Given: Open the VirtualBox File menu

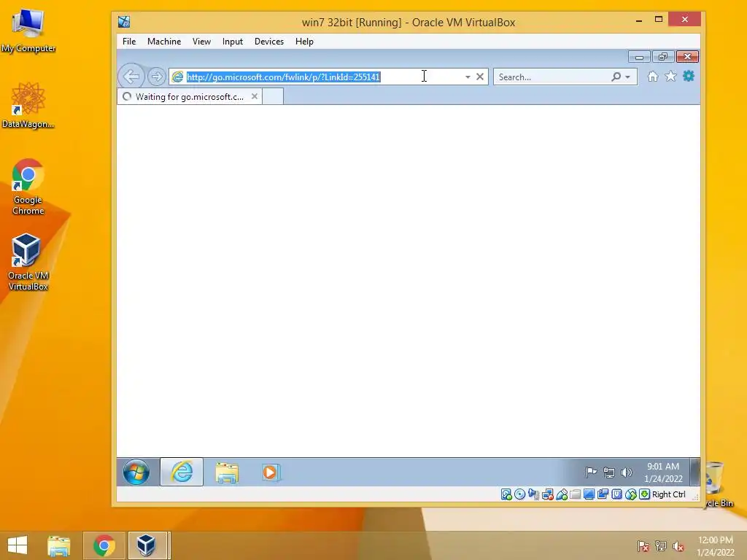Looking at the screenshot, I should point(129,42).
